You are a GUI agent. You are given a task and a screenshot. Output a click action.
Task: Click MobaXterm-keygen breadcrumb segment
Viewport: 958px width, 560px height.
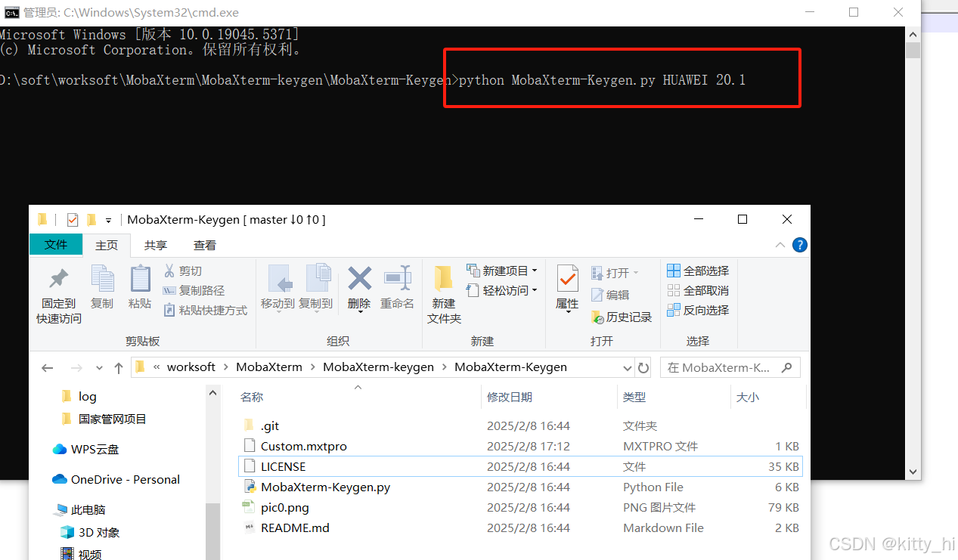tap(379, 367)
